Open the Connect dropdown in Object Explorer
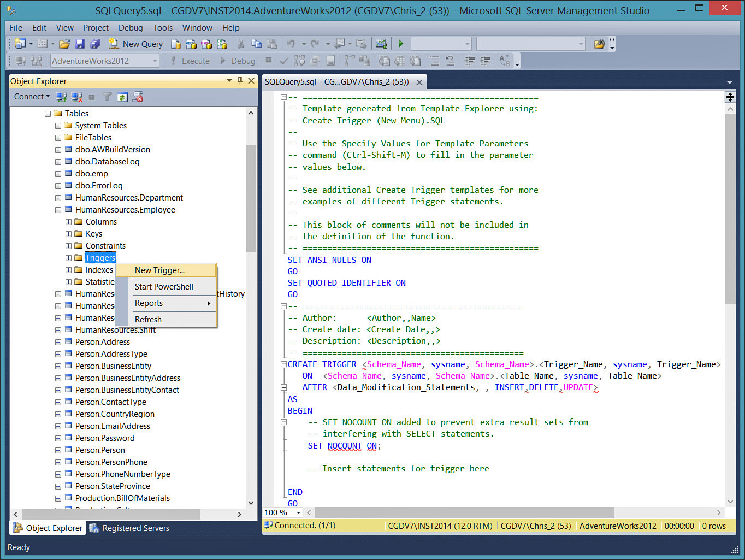 click(32, 97)
